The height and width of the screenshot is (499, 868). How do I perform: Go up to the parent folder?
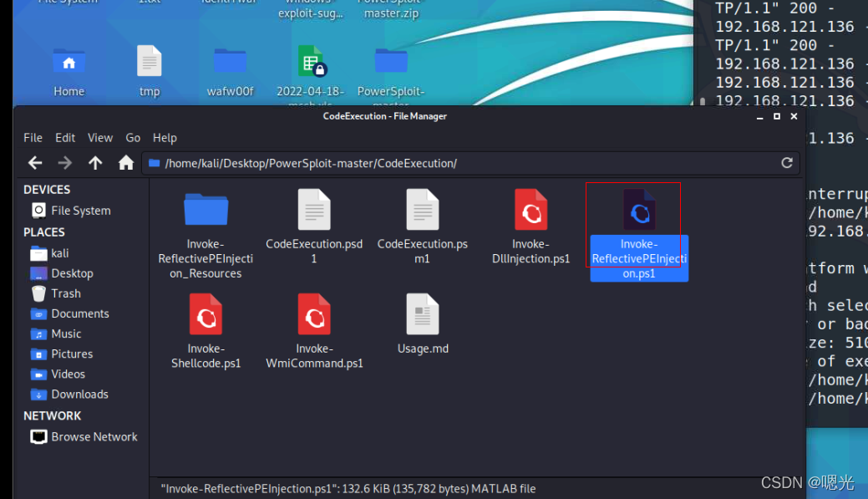[x=95, y=163]
